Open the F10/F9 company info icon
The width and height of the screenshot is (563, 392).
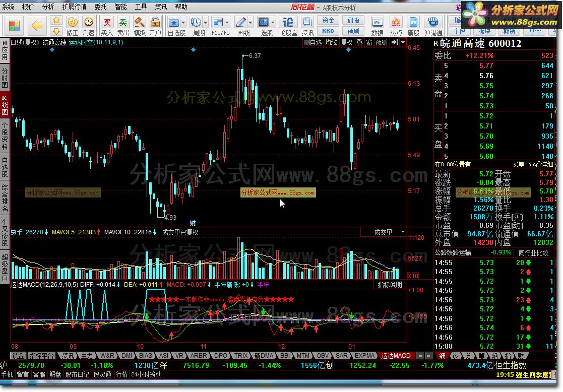click(218, 22)
